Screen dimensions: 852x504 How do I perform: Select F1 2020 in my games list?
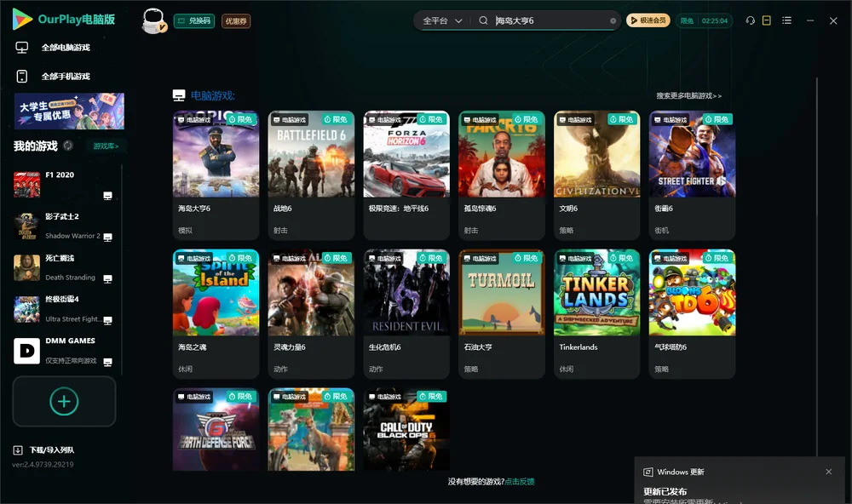[x=62, y=185]
